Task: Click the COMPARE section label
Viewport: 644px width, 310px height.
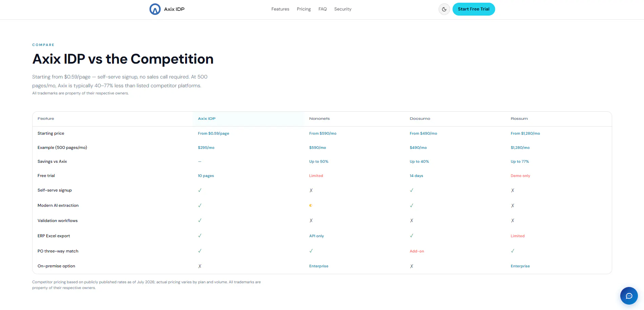Action: (x=43, y=45)
